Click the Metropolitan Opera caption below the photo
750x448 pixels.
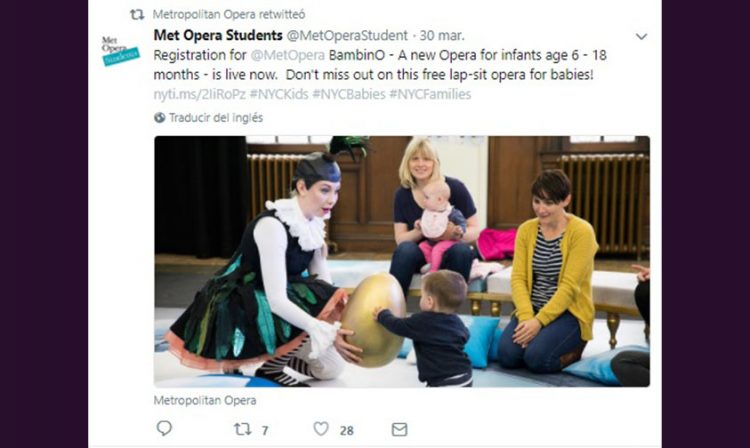205,400
